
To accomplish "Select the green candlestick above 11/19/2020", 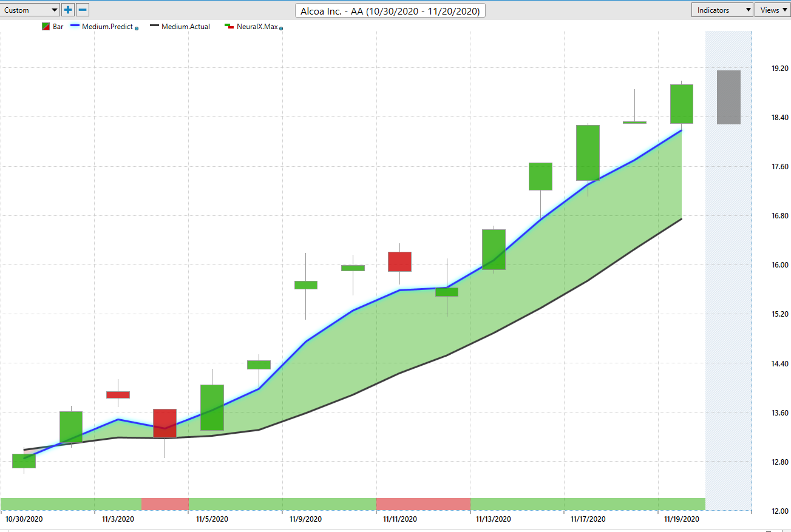I will pyautogui.click(x=682, y=104).
